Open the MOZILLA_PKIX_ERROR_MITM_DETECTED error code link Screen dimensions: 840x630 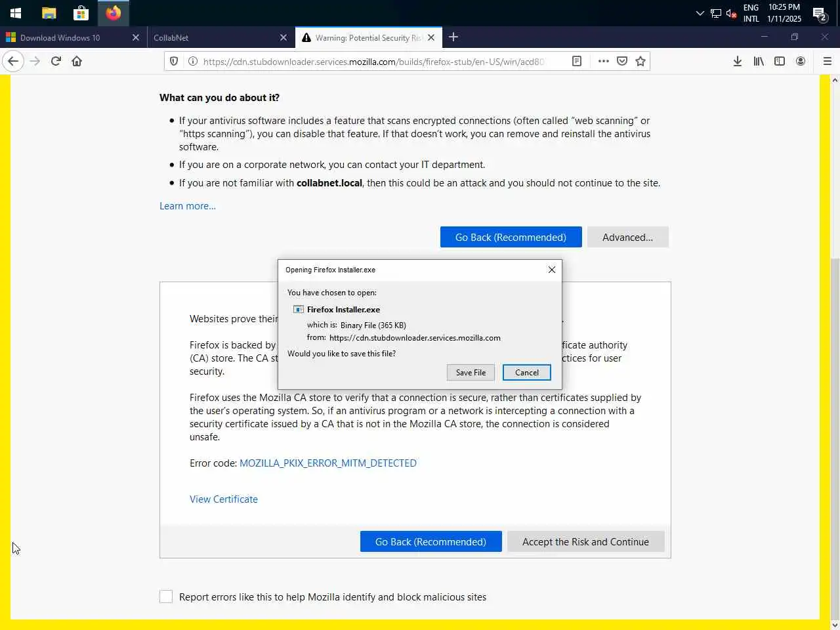(x=328, y=463)
